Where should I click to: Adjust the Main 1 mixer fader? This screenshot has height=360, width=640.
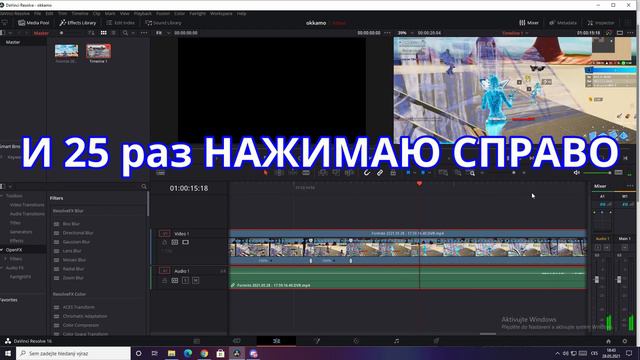pos(619,279)
